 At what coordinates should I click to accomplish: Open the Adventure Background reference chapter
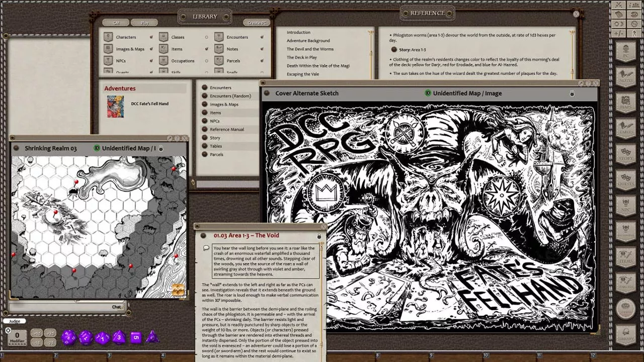[x=308, y=41]
